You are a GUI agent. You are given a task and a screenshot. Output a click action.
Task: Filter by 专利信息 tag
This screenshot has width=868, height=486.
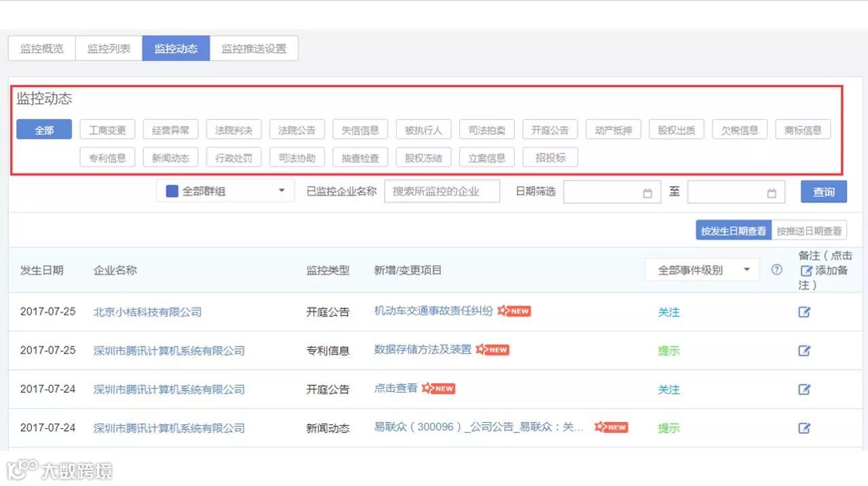click(x=107, y=158)
